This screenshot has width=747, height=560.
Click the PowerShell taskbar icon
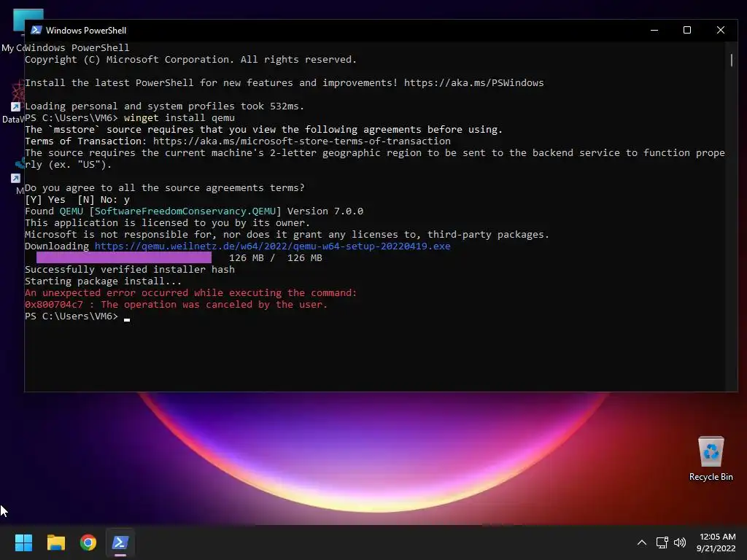tap(120, 542)
